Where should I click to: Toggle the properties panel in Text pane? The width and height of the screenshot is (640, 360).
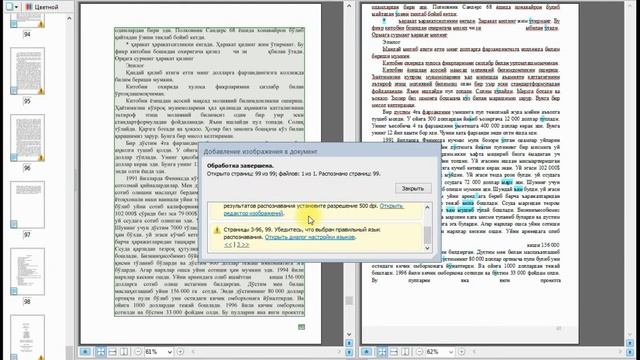coord(366,351)
